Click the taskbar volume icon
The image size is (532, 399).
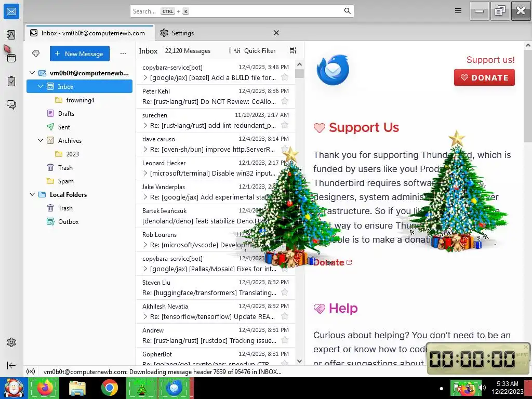click(482, 388)
